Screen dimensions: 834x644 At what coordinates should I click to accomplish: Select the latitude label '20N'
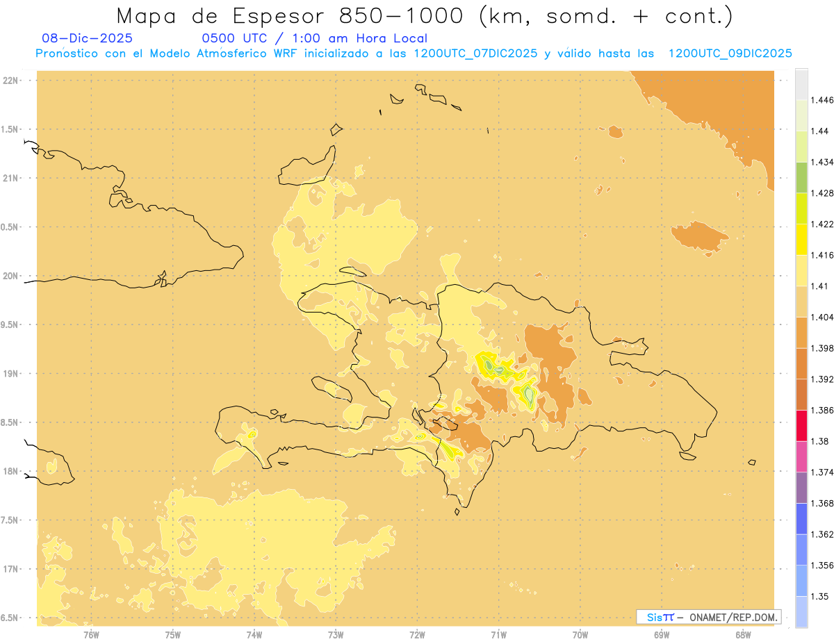12,276
